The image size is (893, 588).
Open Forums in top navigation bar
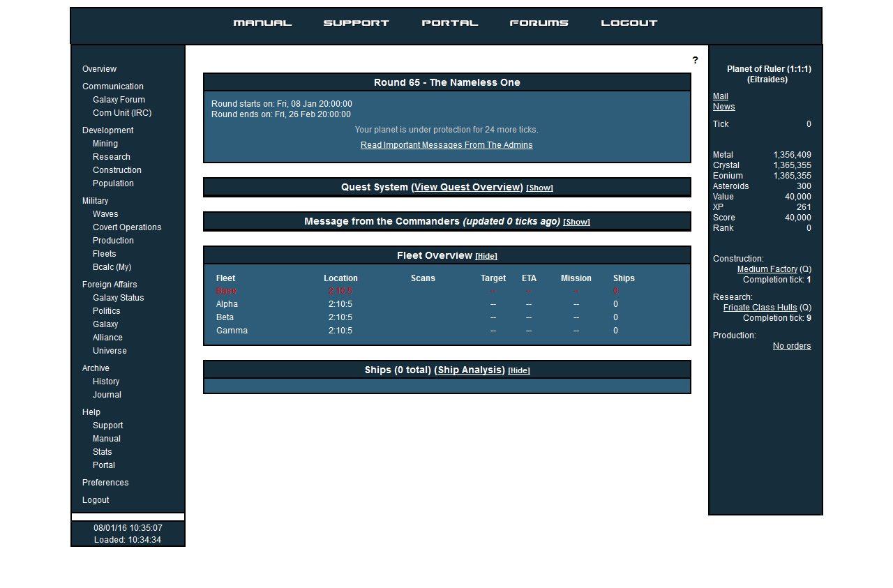[x=539, y=23]
